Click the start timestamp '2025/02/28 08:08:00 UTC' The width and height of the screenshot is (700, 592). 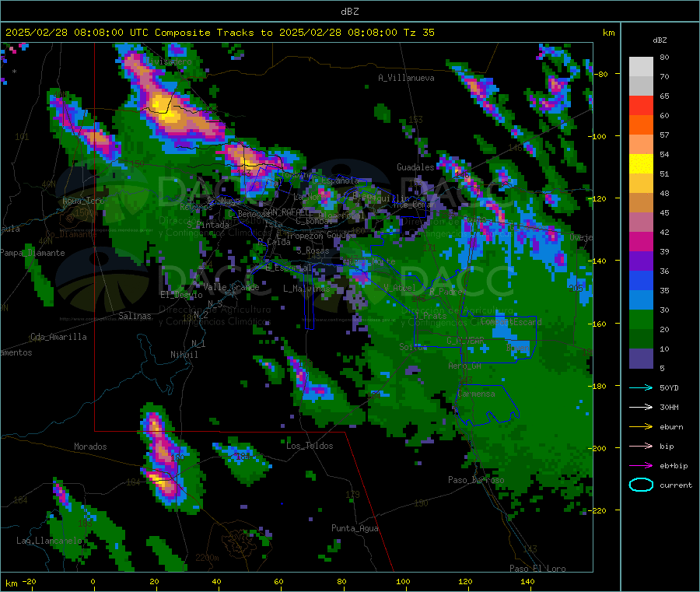[x=77, y=33]
